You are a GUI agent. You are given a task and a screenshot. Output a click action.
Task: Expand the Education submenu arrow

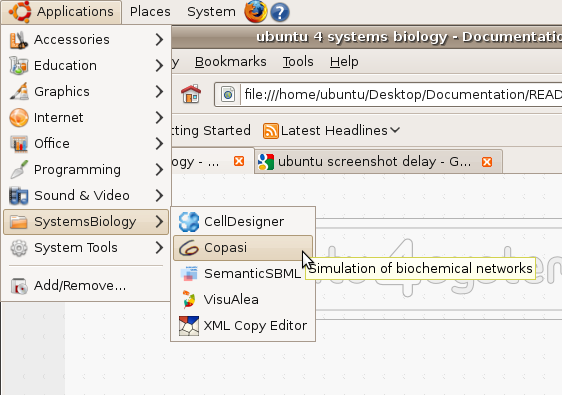pyautogui.click(x=159, y=66)
